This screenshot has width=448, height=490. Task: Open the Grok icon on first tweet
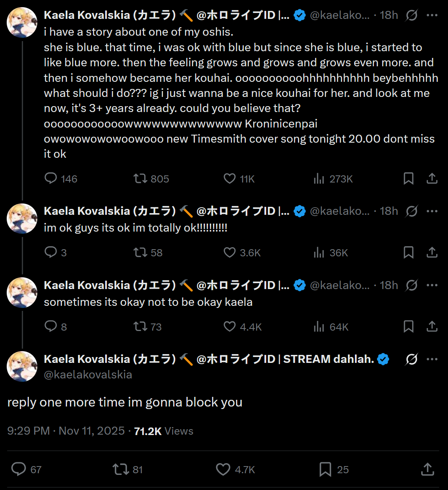click(412, 16)
